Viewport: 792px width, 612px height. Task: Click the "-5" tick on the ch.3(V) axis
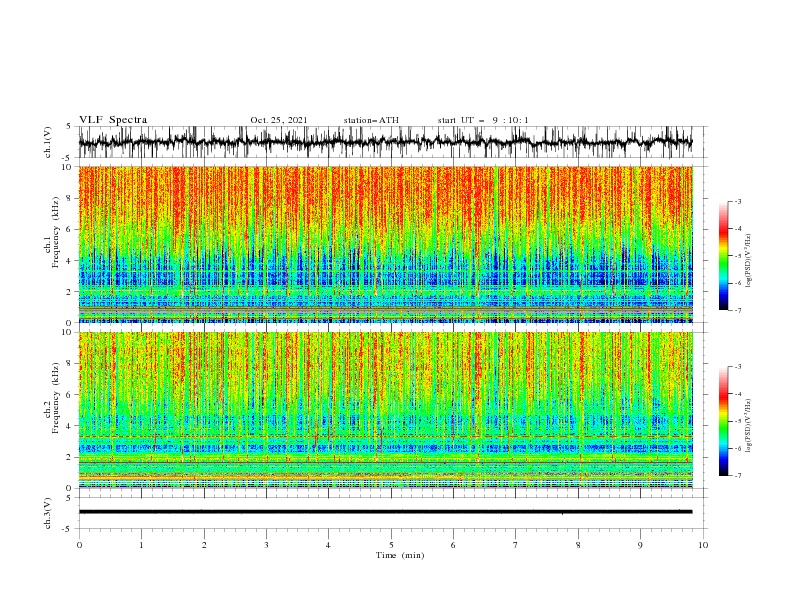coord(68,529)
